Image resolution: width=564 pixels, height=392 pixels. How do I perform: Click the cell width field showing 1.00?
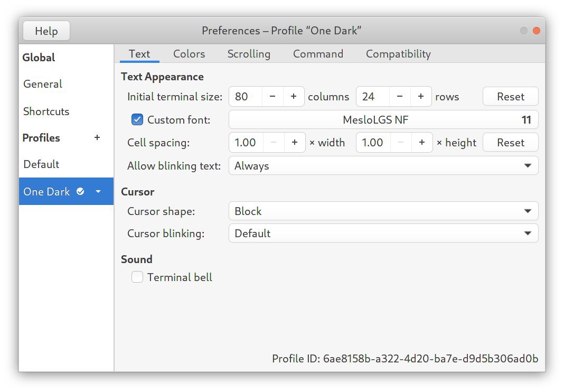247,143
